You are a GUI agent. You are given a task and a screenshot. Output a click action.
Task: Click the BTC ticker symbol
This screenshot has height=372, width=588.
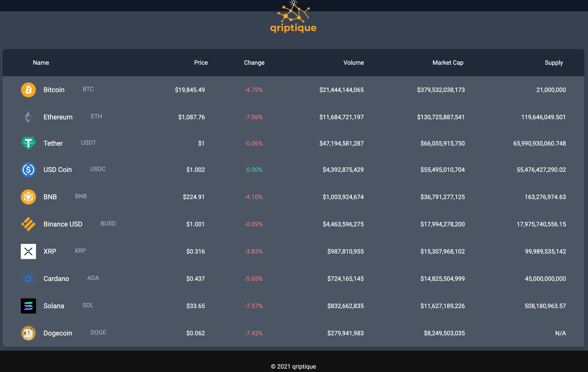(88, 89)
